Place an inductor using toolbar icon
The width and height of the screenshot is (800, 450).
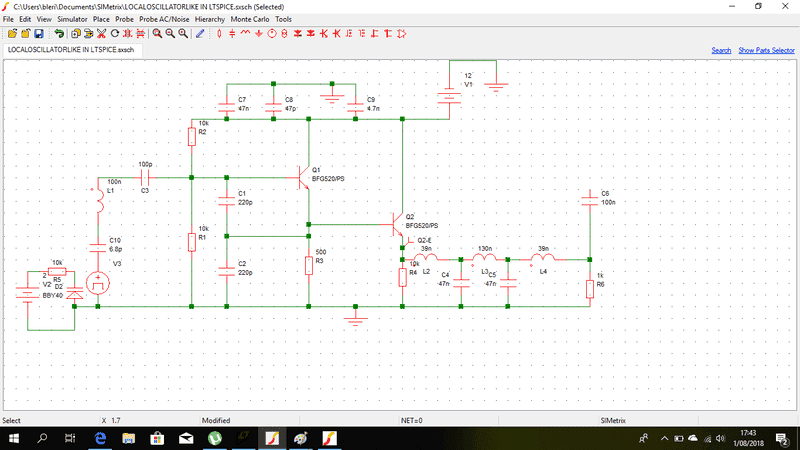[246, 33]
